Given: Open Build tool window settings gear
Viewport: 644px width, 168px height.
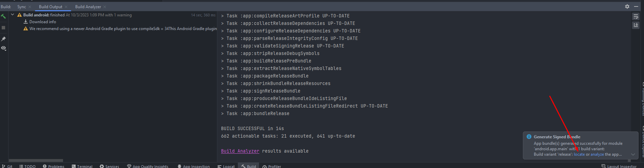Looking at the screenshot, I should click(x=627, y=6).
